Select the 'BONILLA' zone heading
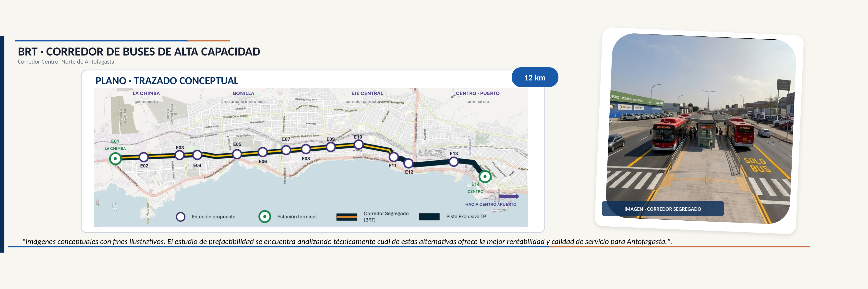The width and height of the screenshot is (868, 289). 243,94
